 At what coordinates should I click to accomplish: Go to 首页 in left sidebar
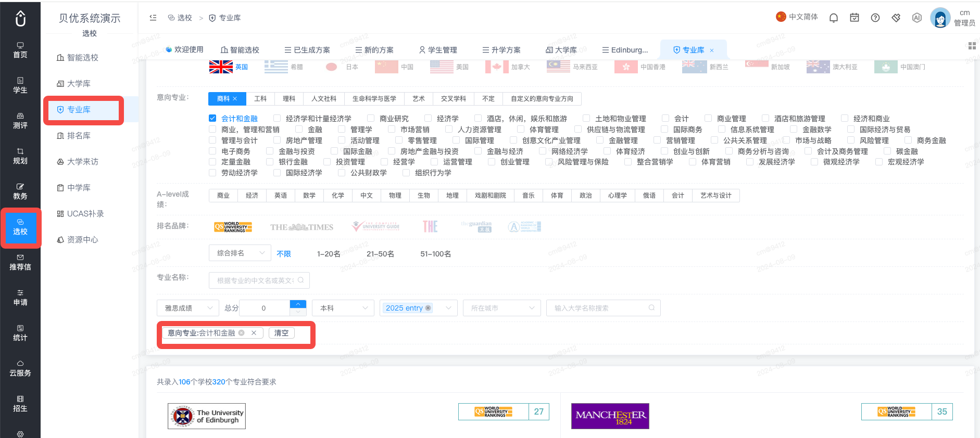(20, 50)
